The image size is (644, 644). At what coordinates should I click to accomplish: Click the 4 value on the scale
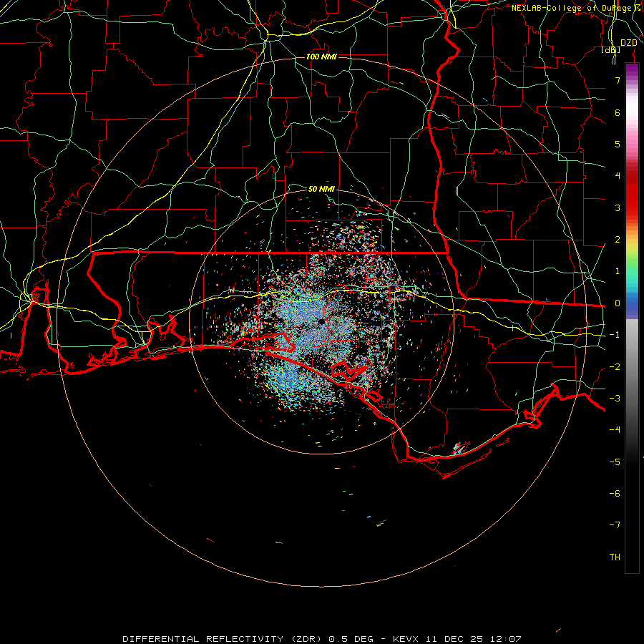point(618,176)
